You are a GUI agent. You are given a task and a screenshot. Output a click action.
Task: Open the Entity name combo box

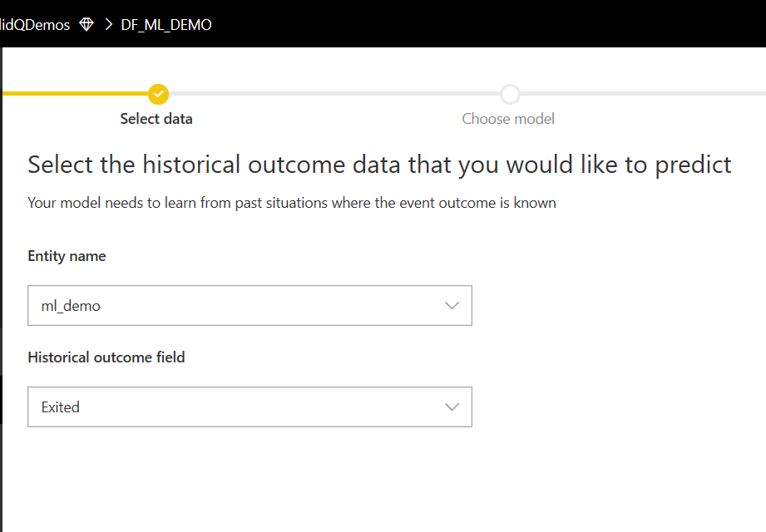[x=250, y=306]
